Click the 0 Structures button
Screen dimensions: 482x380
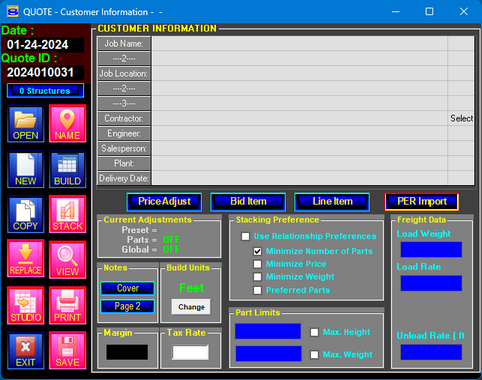(45, 91)
